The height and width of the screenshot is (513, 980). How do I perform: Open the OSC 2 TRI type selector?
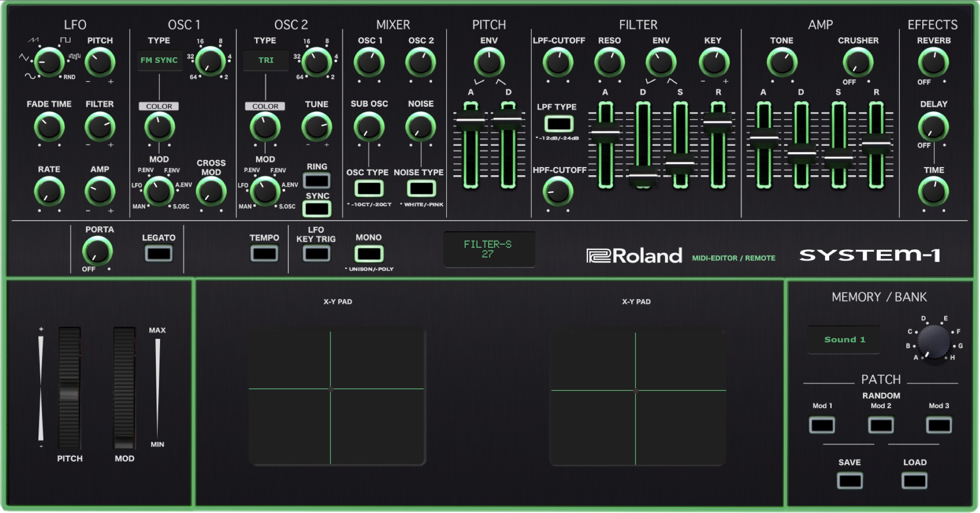265,60
